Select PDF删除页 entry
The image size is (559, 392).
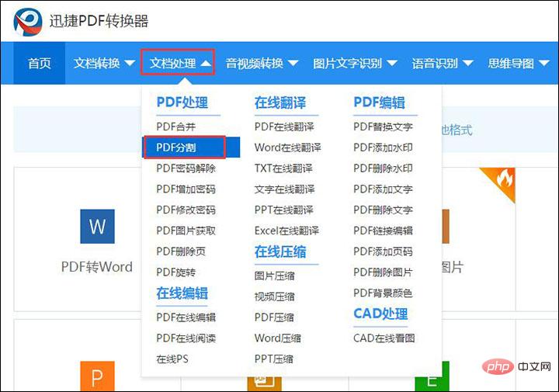[181, 252]
